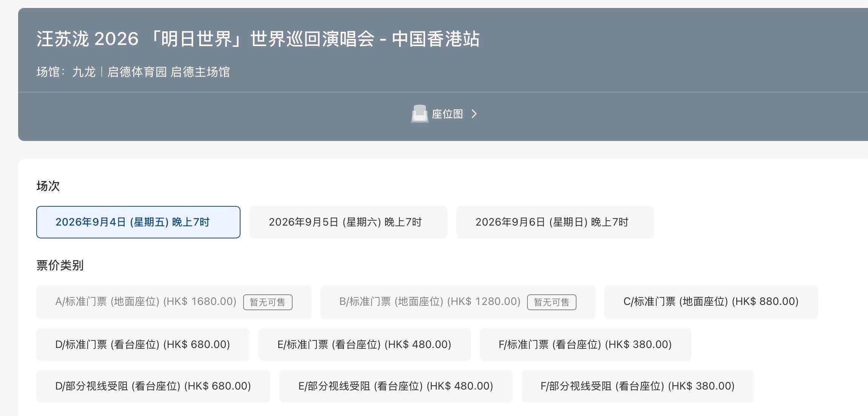Viewport: 868px width, 416px height.
Task: Click the 场次 section heading
Action: point(48,186)
